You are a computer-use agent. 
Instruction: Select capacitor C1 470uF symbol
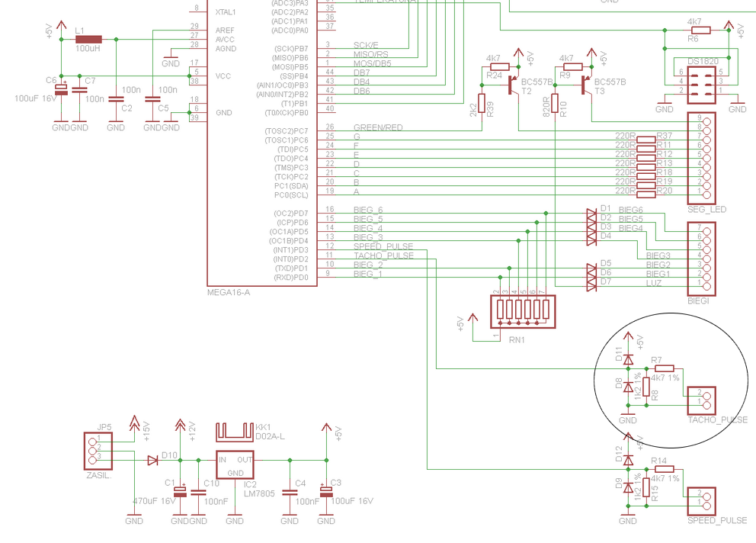click(x=180, y=492)
